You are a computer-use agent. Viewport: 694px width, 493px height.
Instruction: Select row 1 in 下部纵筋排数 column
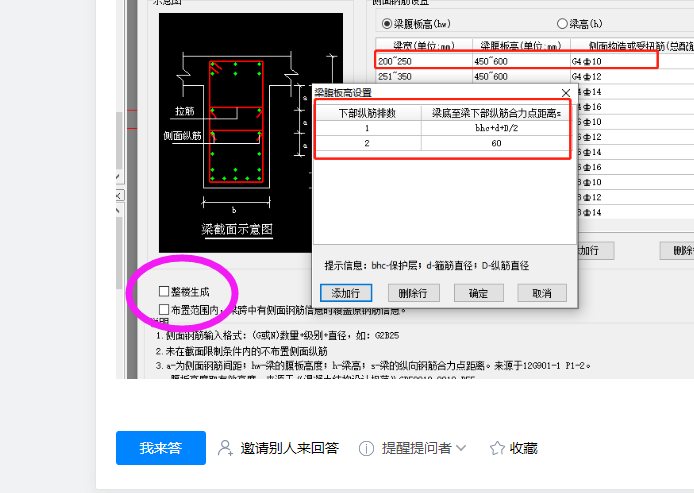(x=367, y=128)
